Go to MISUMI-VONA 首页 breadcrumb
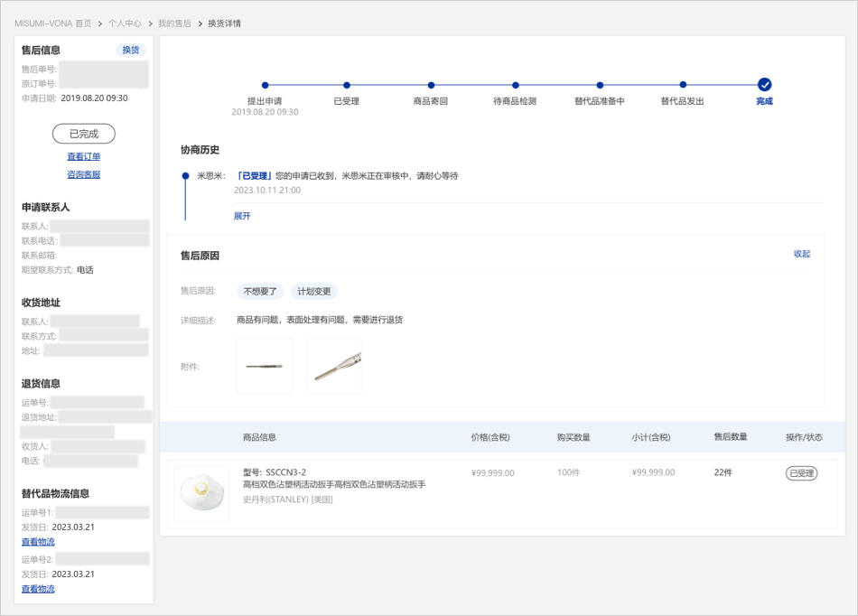Image resolution: width=858 pixels, height=616 pixels. tap(52, 23)
